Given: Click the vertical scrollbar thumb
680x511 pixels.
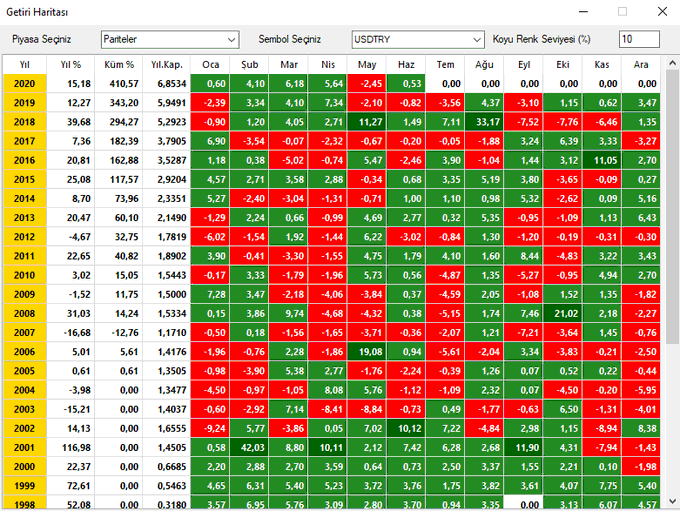Looking at the screenshot, I should pos(672,207).
